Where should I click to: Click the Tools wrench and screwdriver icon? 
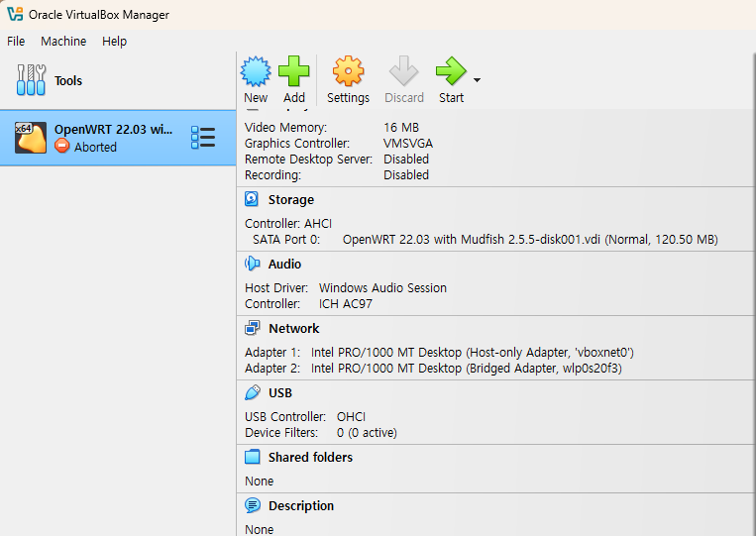(x=32, y=80)
